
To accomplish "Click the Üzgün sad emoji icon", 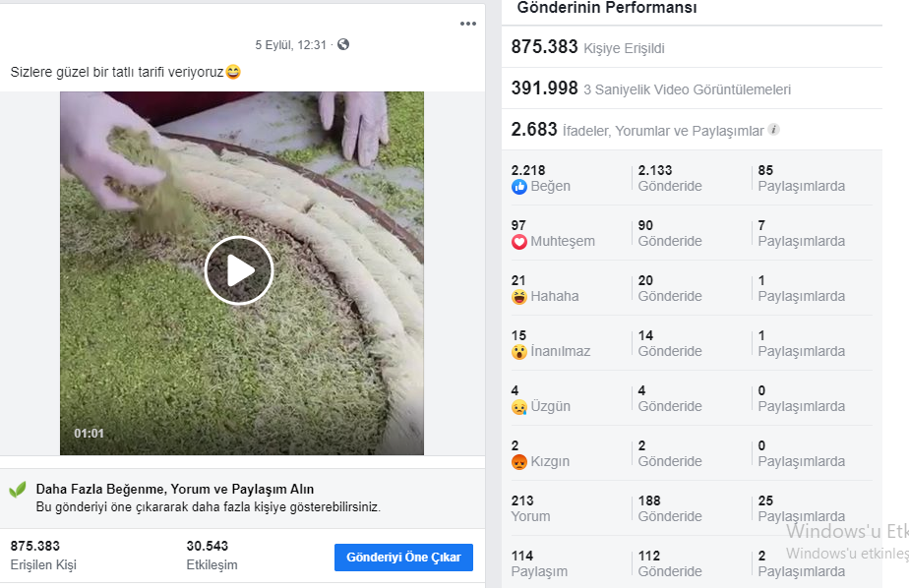I will point(518,407).
